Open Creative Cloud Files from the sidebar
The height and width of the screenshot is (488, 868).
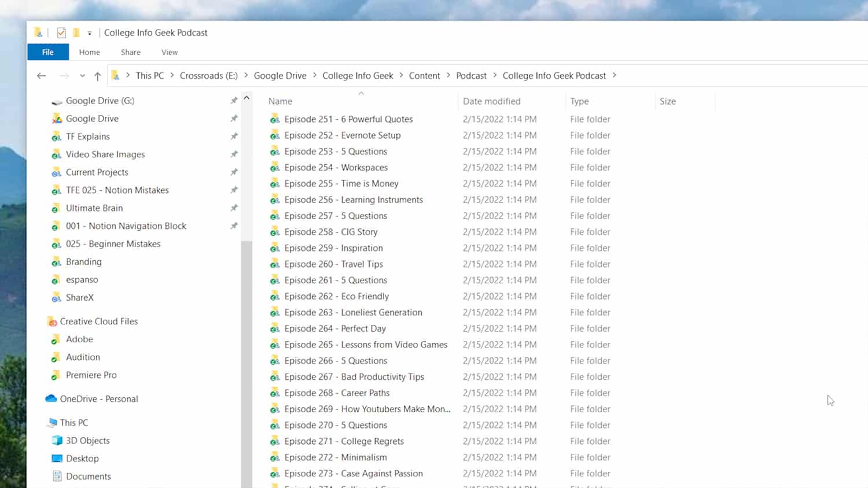click(99, 321)
